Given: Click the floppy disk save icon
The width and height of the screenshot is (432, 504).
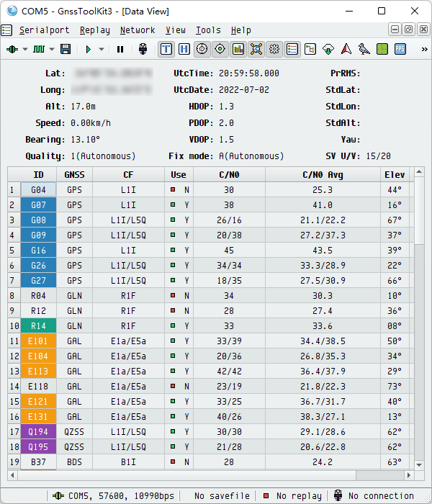Looking at the screenshot, I should [x=66, y=49].
